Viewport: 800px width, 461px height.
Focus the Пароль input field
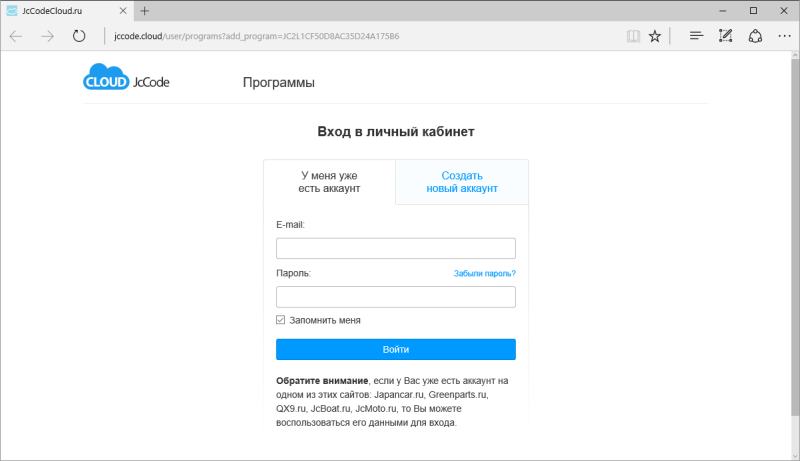[396, 297]
